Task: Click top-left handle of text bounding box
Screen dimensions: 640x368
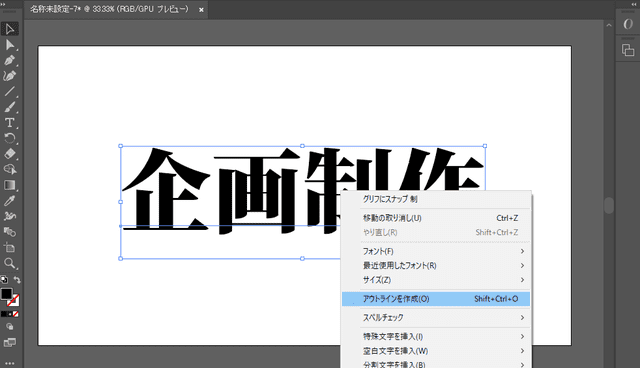Action: coord(120,146)
